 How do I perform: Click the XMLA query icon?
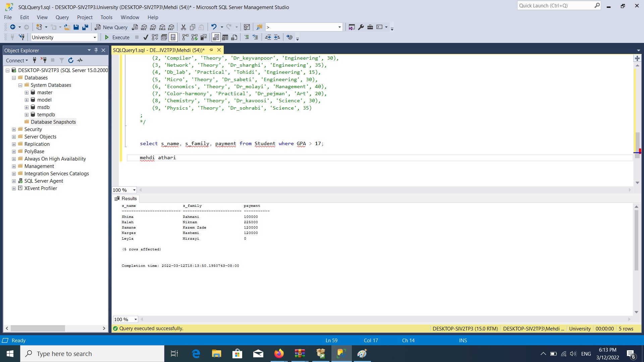click(162, 27)
